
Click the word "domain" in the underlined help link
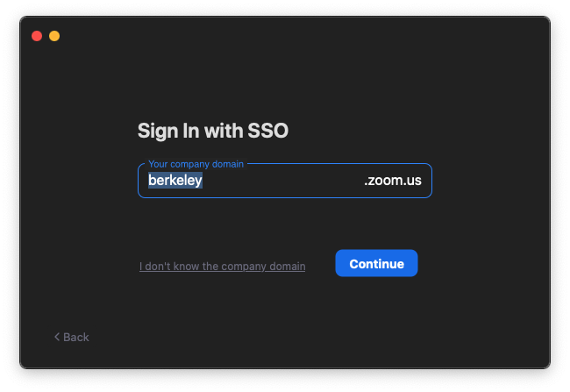tap(287, 267)
